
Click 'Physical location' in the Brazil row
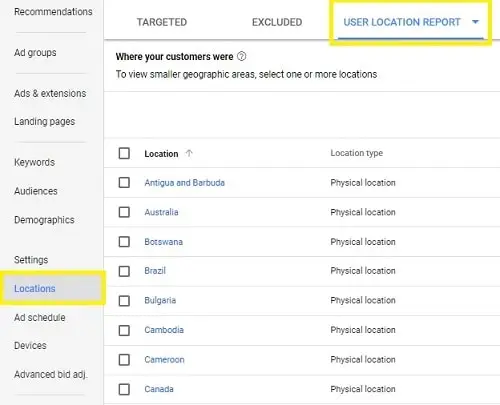pos(363,271)
